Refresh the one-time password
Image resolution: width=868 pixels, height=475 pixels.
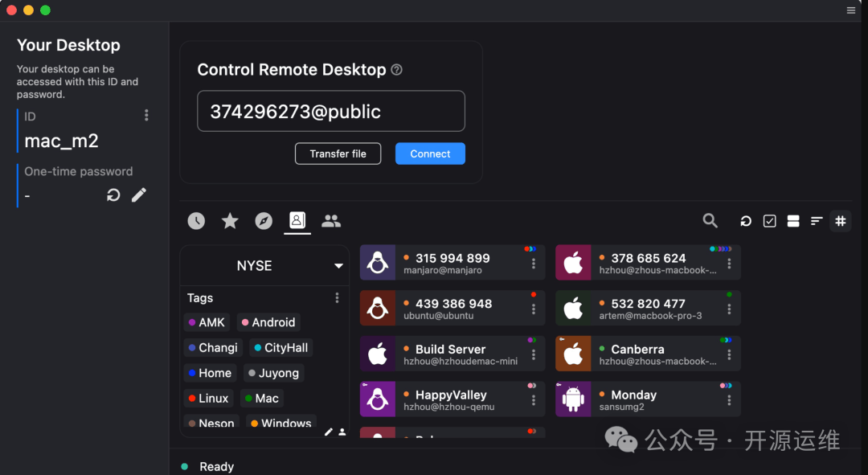point(113,195)
